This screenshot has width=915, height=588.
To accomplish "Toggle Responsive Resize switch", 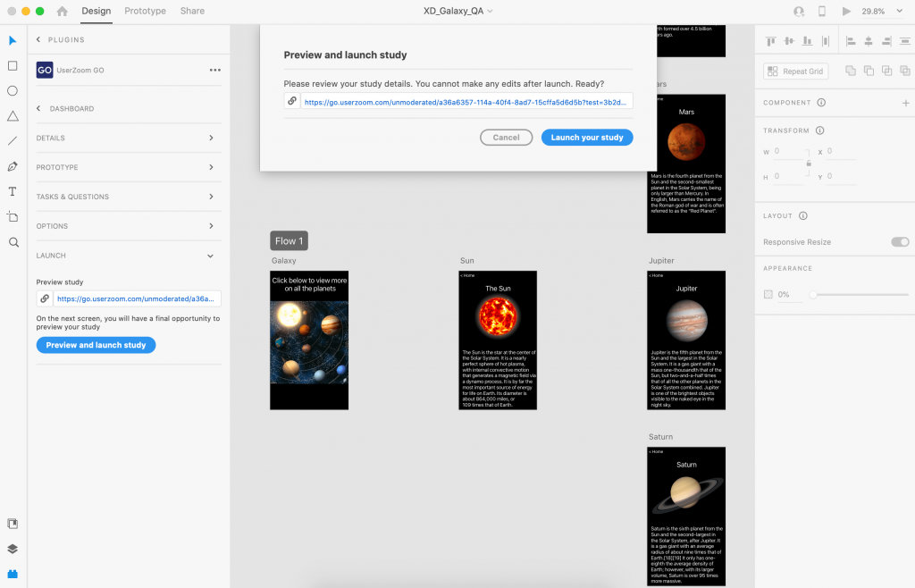I will (900, 242).
